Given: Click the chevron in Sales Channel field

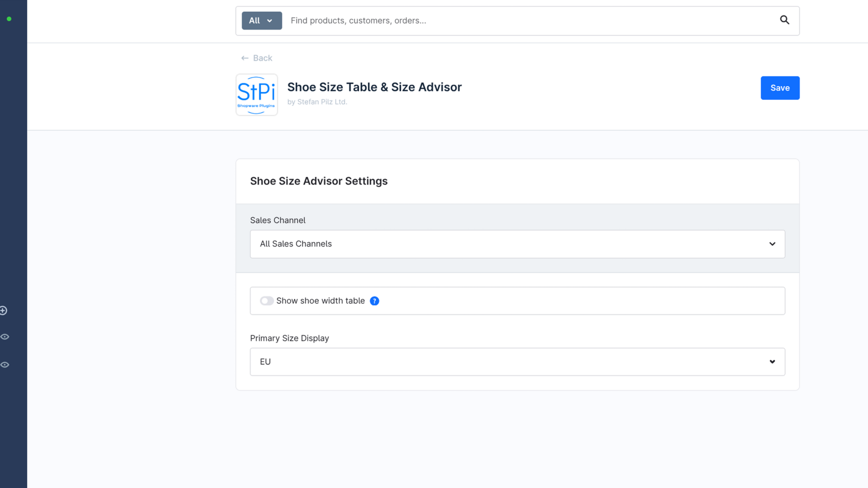Looking at the screenshot, I should (x=772, y=244).
